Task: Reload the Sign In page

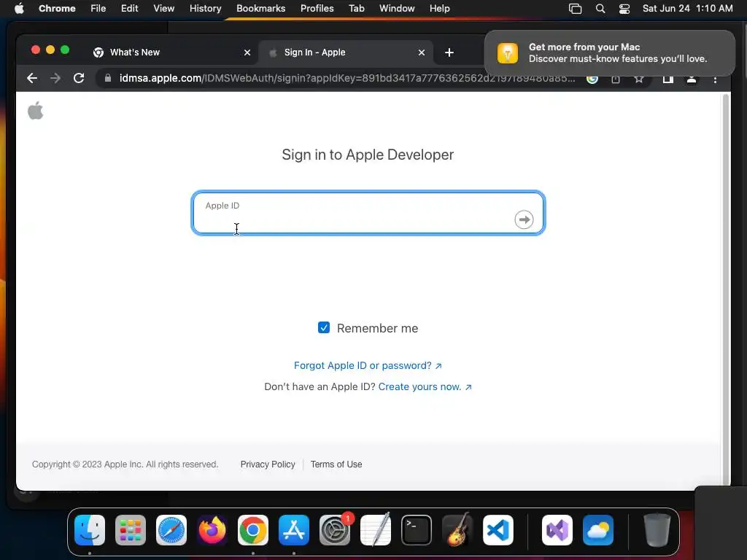Action: pyautogui.click(x=79, y=78)
